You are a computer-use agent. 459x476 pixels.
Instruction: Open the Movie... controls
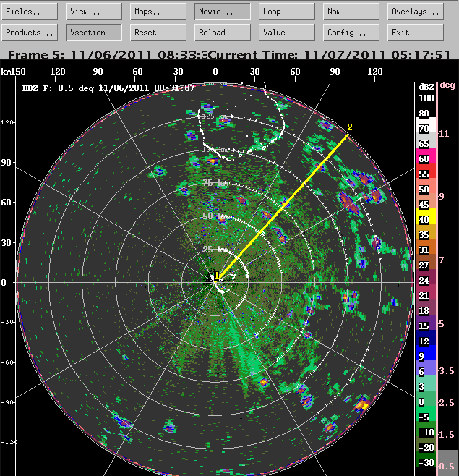click(x=223, y=12)
